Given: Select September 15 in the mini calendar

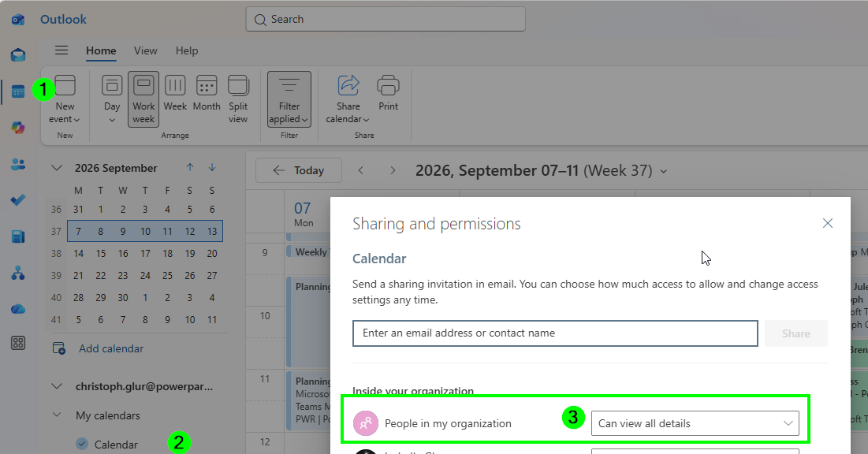Looking at the screenshot, I should click(101, 254).
